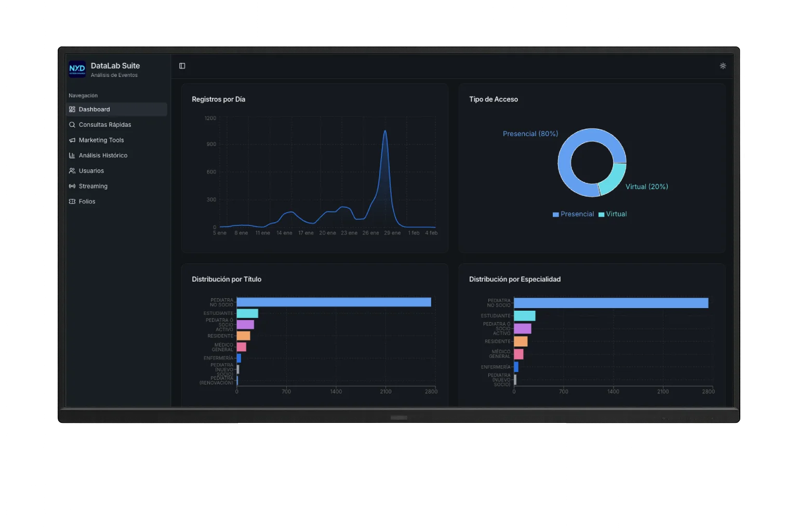Click the ENFERMERÍA bar in Distribución por Título
Image resolution: width=798 pixels, height=532 pixels.
point(239,358)
